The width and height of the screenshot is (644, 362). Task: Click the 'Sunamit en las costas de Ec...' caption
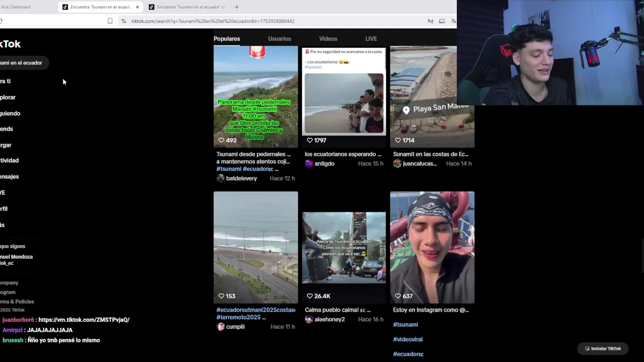(x=431, y=154)
